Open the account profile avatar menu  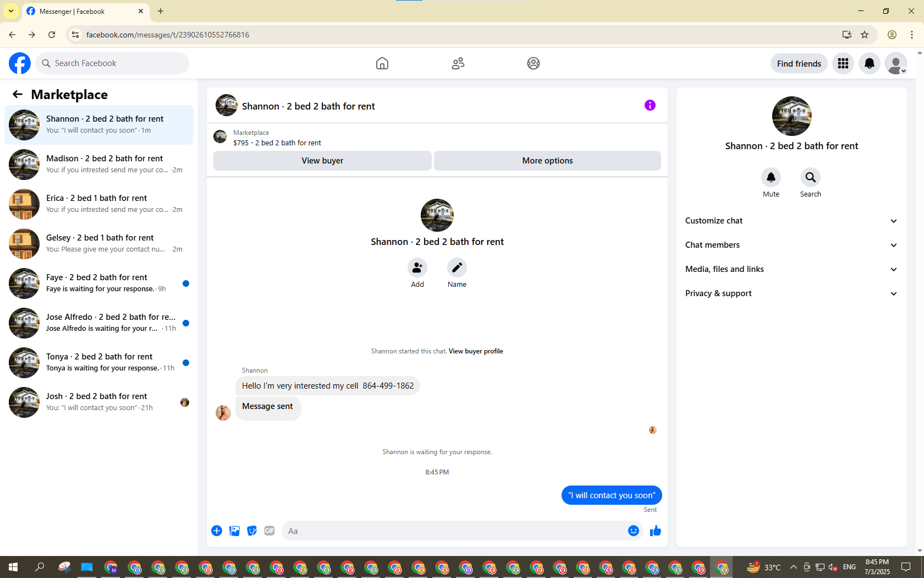pos(896,63)
